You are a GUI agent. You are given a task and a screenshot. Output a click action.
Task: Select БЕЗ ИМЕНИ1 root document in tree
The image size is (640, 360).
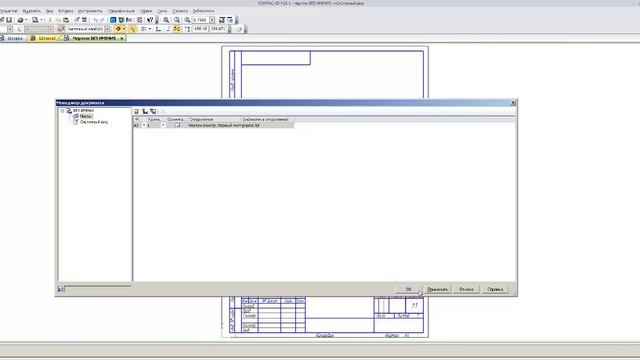(83, 111)
